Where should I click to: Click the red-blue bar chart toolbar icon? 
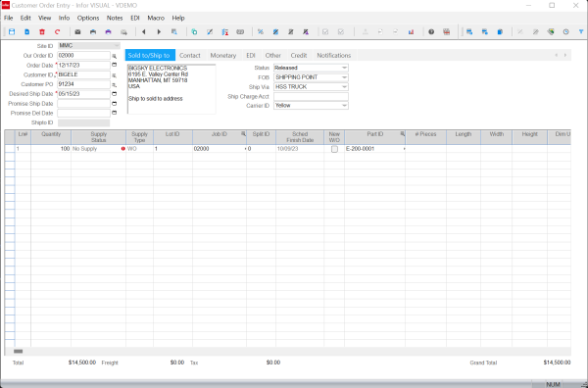(x=412, y=32)
